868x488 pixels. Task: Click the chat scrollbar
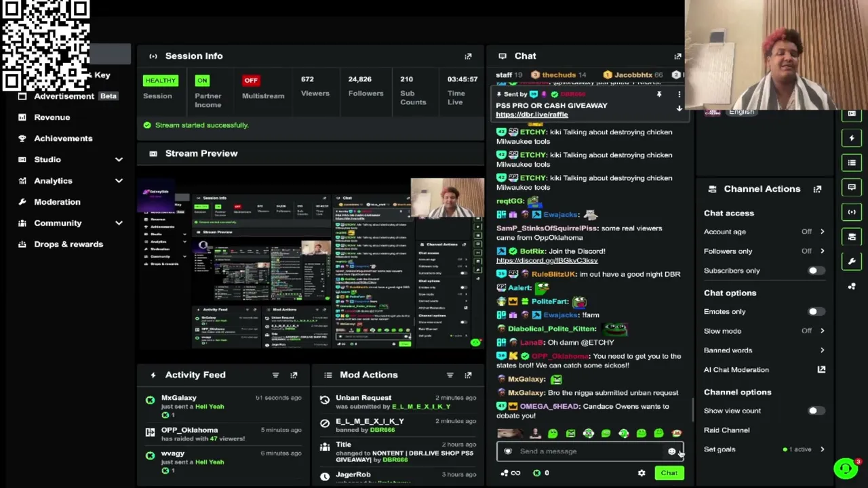pyautogui.click(x=692, y=409)
